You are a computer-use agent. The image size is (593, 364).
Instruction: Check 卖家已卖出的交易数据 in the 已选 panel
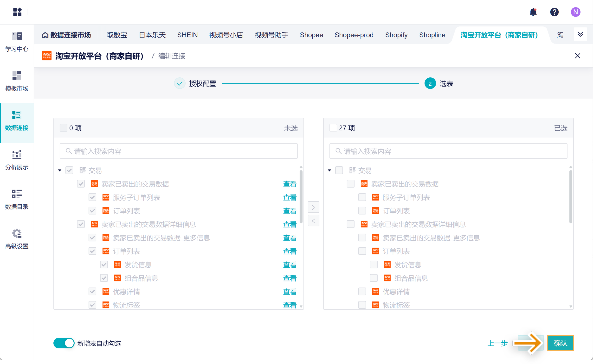click(x=351, y=184)
